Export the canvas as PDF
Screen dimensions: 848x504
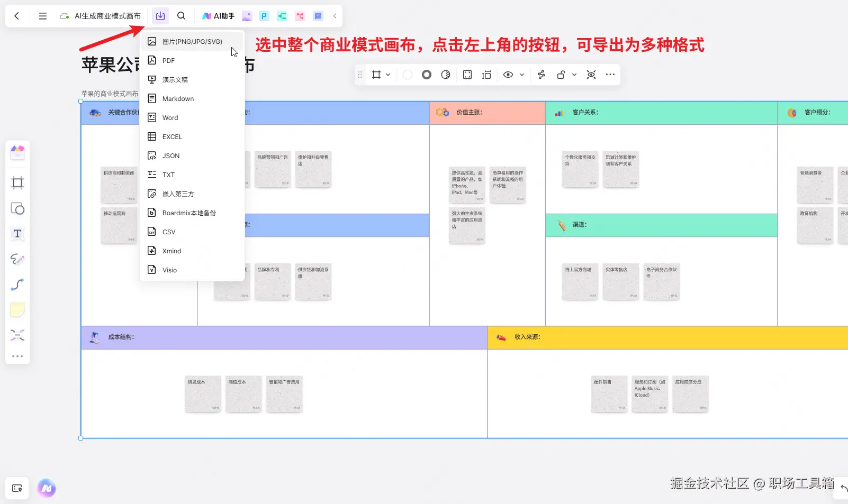[x=192, y=60]
